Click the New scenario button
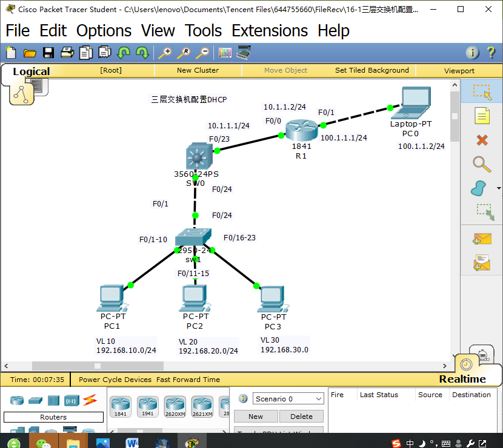503x448 pixels. (256, 417)
